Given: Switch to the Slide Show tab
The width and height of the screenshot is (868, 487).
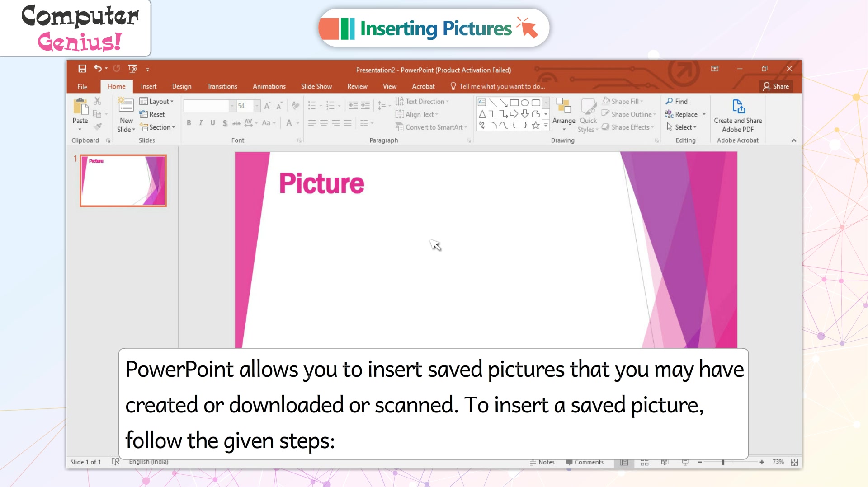Looking at the screenshot, I should (316, 86).
